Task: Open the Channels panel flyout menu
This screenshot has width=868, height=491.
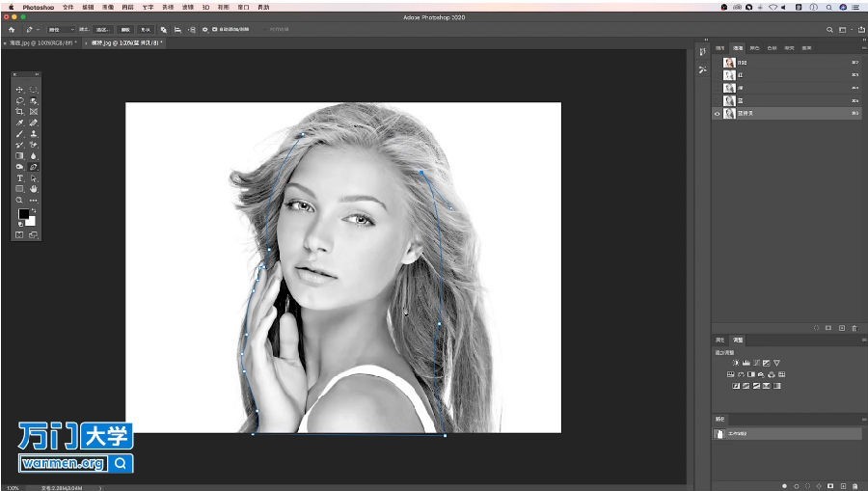Action: 864,48
